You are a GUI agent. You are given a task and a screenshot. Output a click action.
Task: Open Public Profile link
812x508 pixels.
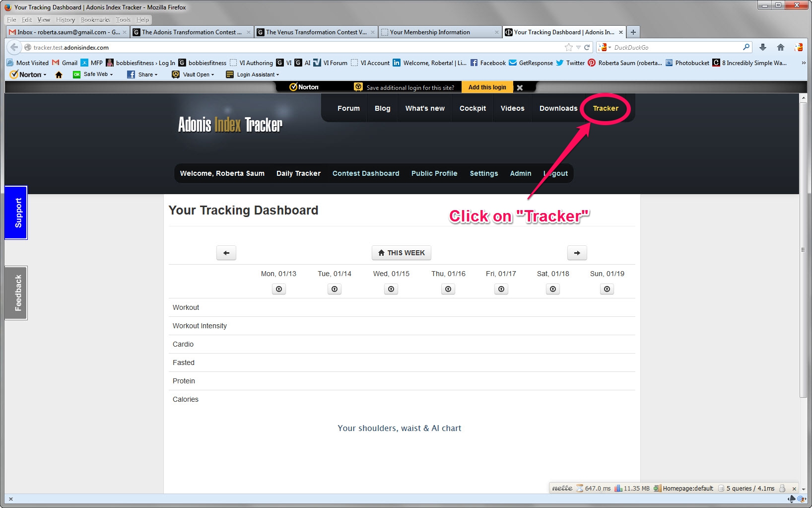[434, 173]
